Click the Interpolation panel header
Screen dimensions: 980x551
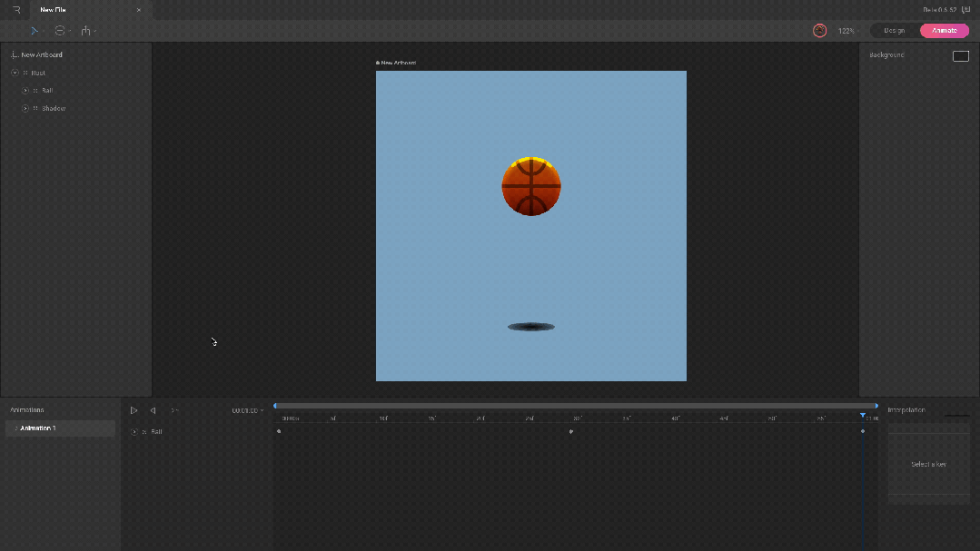coord(906,410)
